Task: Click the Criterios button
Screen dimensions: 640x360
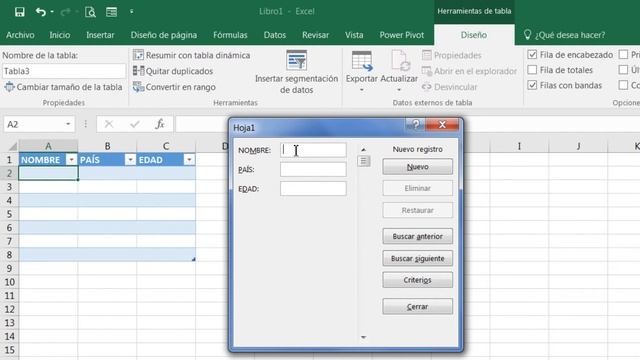Action: 418,280
